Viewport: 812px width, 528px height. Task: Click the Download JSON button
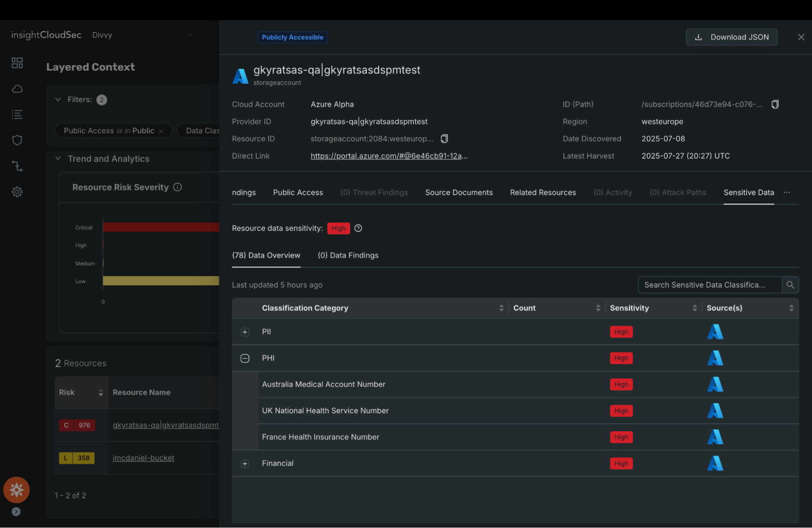point(731,37)
